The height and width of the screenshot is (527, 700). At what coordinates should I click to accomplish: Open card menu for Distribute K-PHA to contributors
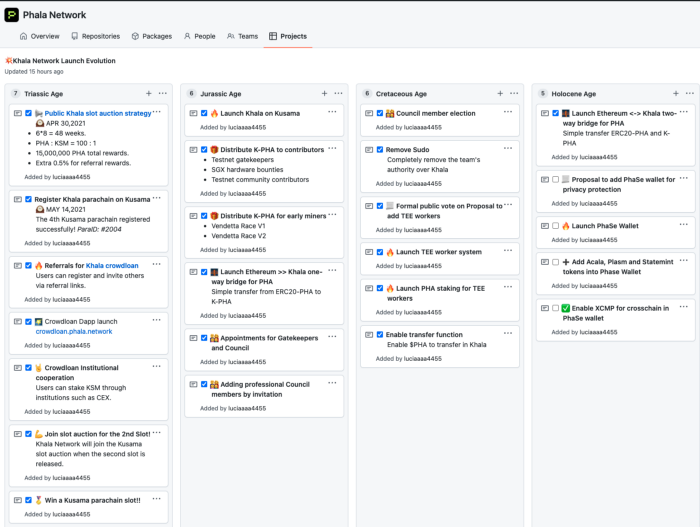(332, 148)
